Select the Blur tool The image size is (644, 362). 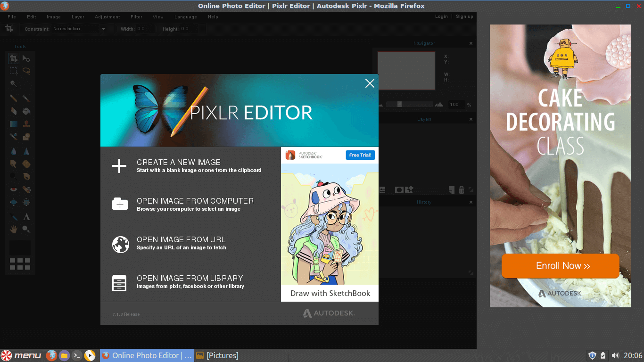(x=14, y=151)
